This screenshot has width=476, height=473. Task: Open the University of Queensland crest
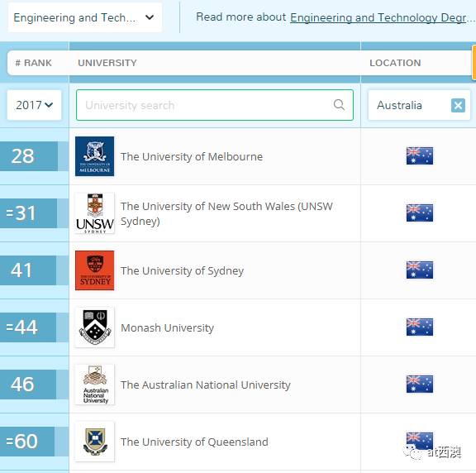(x=95, y=442)
